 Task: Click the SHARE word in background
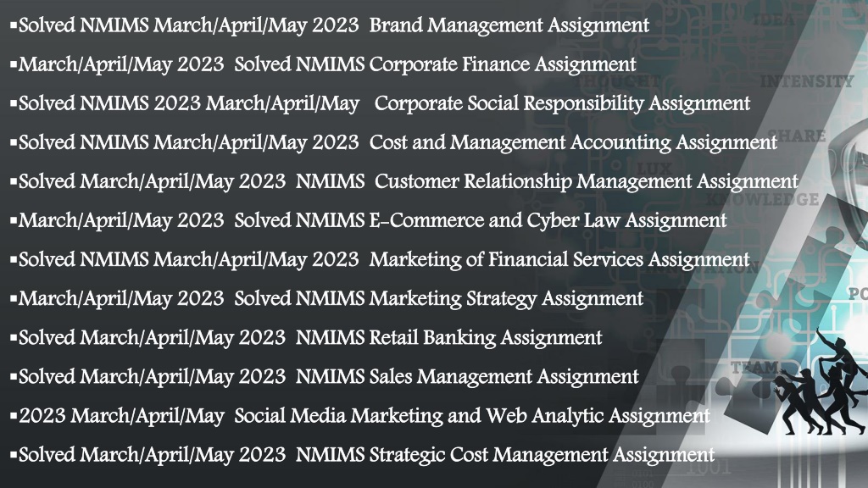pos(796,136)
